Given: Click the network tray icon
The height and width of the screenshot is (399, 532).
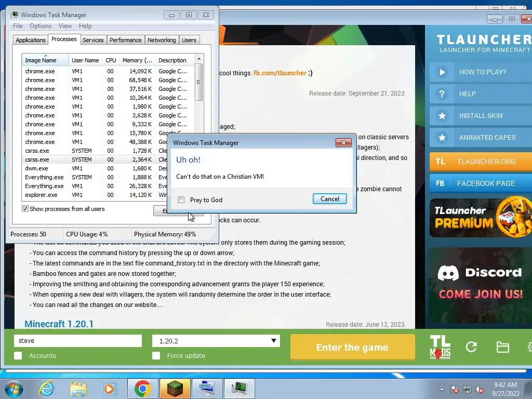Looking at the screenshot, I should pos(467,389).
